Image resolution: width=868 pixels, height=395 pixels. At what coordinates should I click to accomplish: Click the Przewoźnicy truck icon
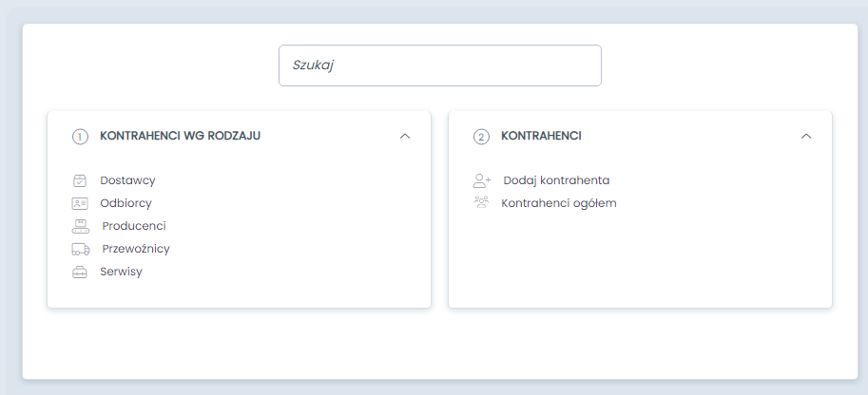pyautogui.click(x=81, y=249)
